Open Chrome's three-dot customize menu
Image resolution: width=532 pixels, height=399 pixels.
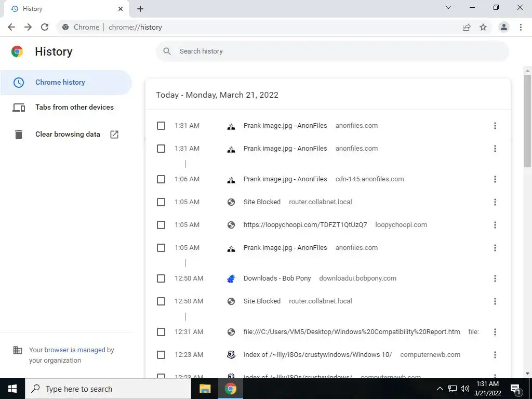521,27
